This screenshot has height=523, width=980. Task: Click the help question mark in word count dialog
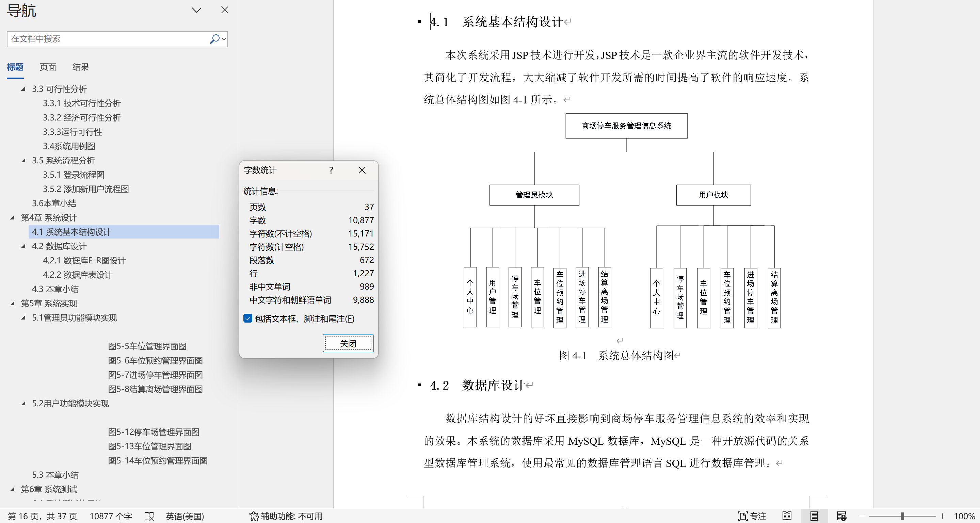[x=331, y=170]
